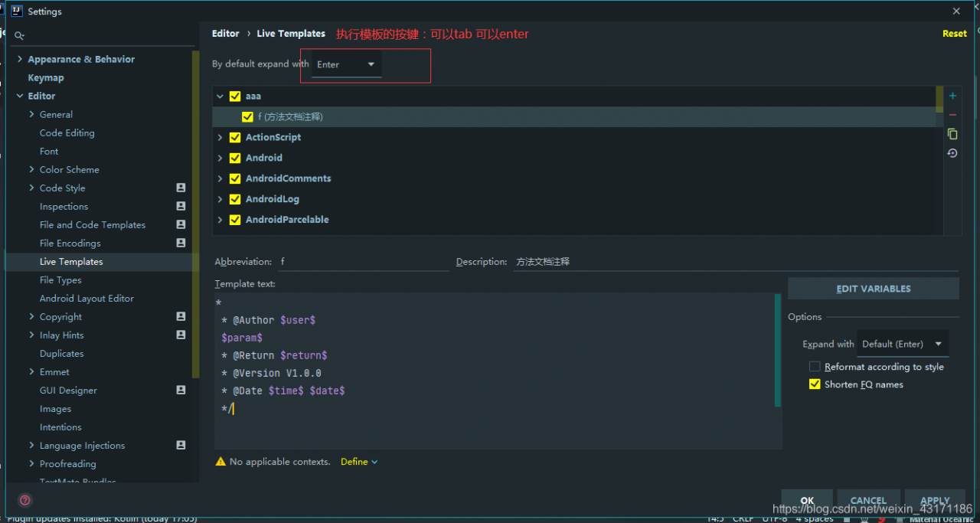Disable the ActionScript group checkbox
The width and height of the screenshot is (980, 523).
click(x=235, y=138)
